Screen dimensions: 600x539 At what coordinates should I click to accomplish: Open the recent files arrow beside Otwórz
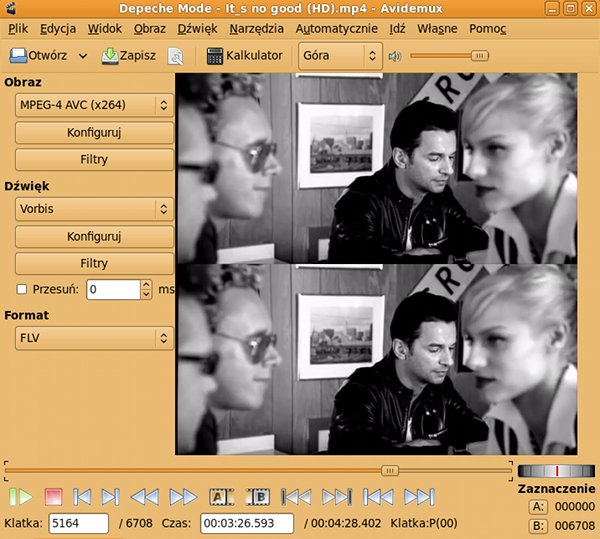(x=83, y=56)
